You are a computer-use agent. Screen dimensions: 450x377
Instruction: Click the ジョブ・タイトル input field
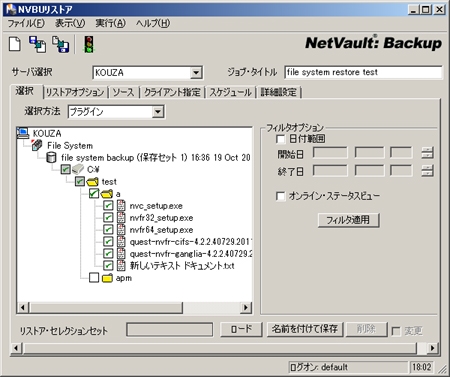pyautogui.click(x=363, y=72)
